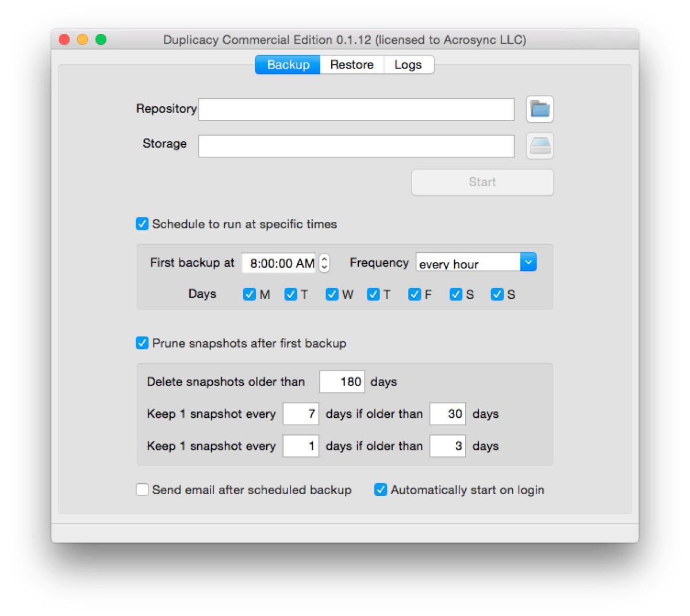
Task: Open the Logs tab
Action: click(408, 64)
